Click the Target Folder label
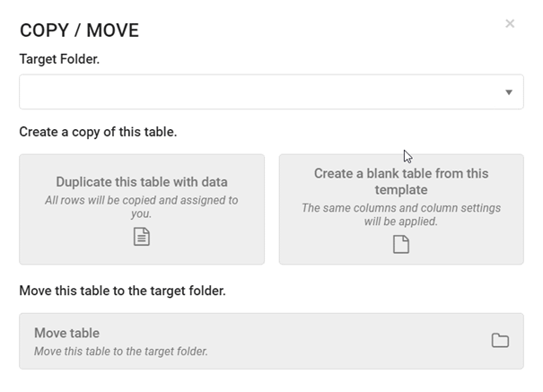The height and width of the screenshot is (392, 543). [x=59, y=59]
